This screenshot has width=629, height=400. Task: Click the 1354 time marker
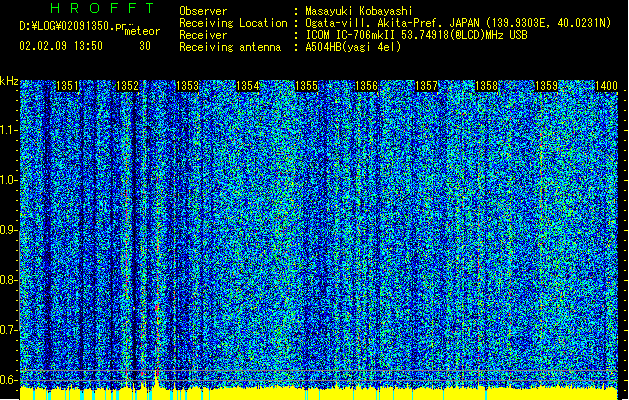(248, 86)
